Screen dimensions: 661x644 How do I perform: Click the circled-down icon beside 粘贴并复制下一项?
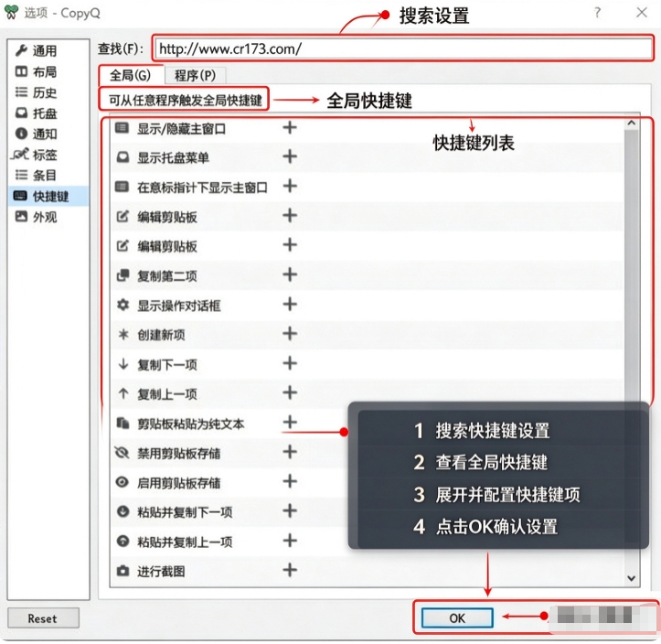(x=123, y=511)
